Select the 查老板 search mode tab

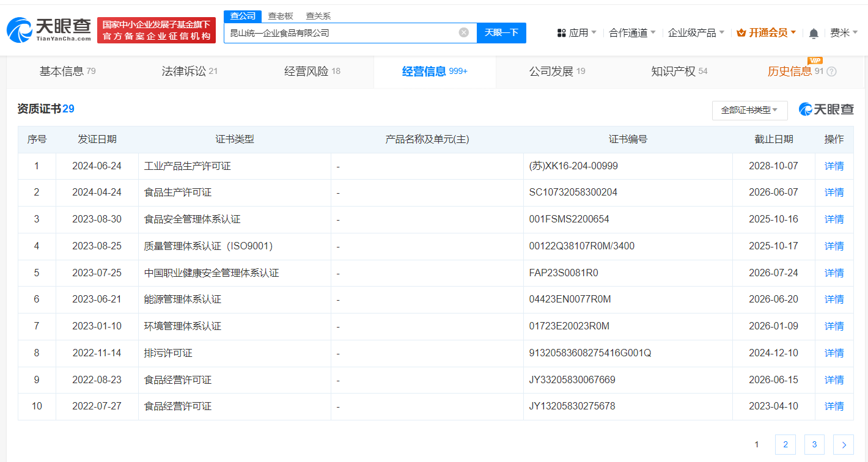[x=281, y=16]
